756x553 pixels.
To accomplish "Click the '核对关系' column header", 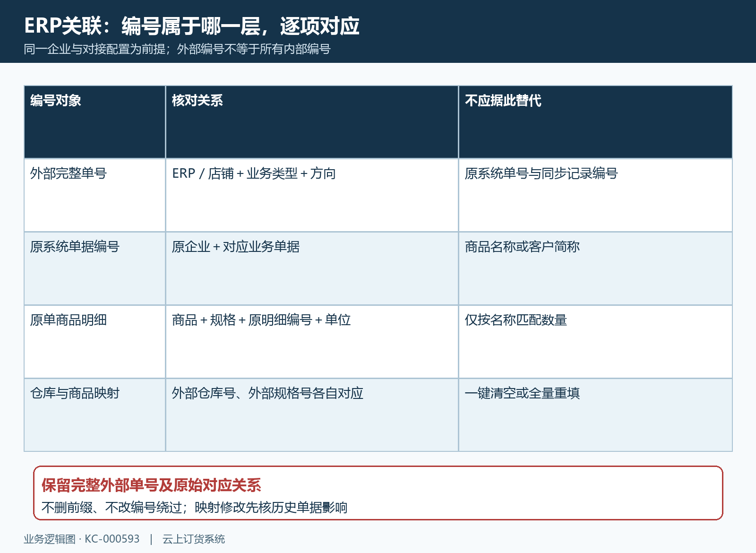I will (312, 122).
